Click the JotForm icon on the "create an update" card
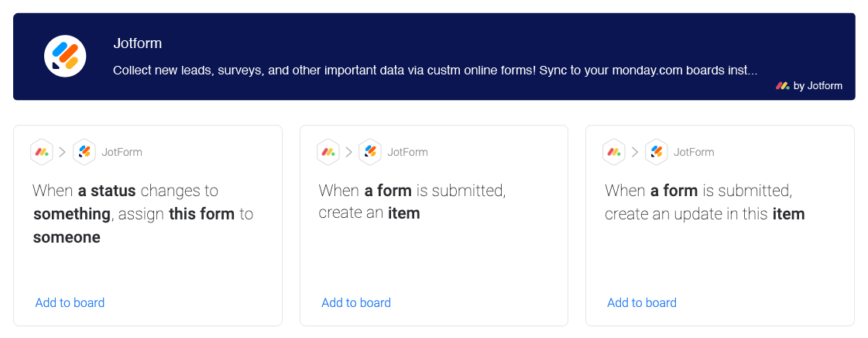Viewport: 868px width, 338px height. [x=657, y=152]
